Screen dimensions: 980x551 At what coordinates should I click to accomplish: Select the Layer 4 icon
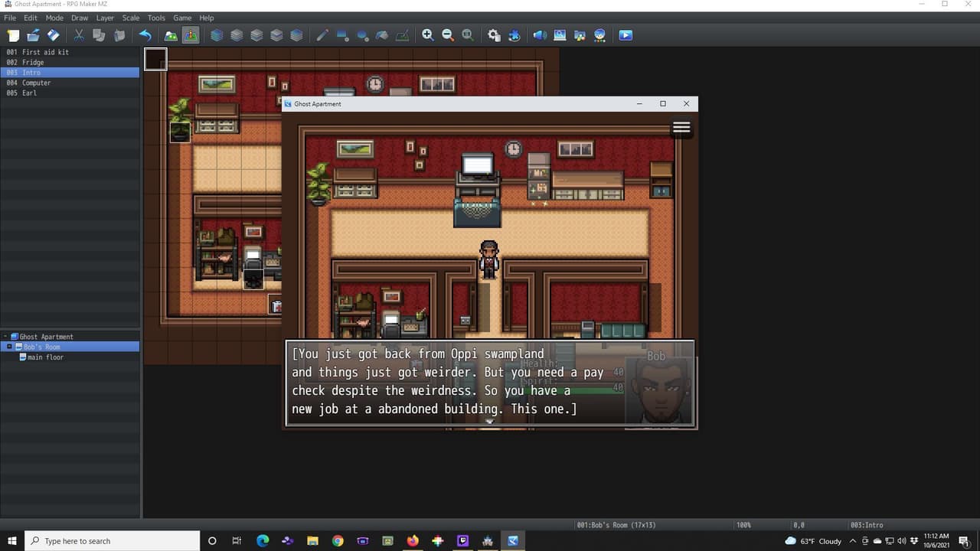tap(296, 35)
